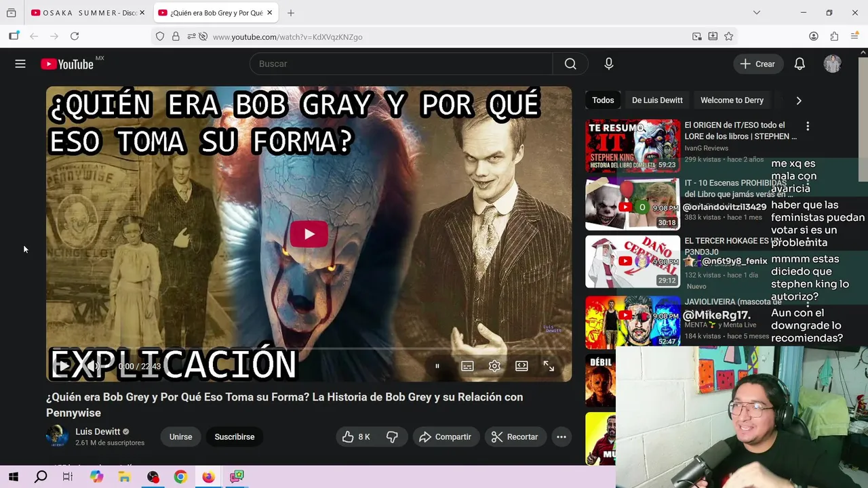Open more actions ellipsis below the video
The image size is (868, 488).
(x=561, y=437)
